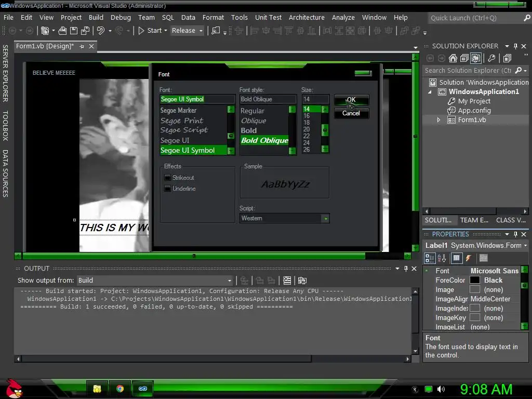Screen dimensions: 532x399
Task: Open the Build menu
Action: [x=96, y=17]
